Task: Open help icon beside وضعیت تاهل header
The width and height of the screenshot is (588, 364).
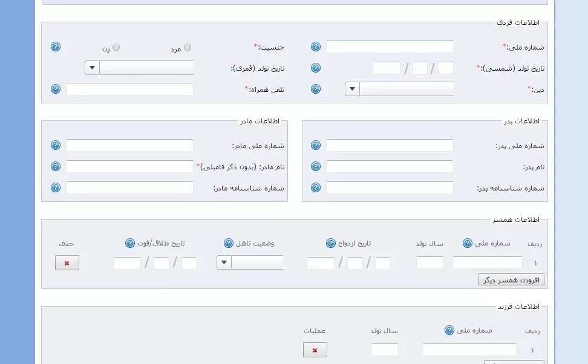Action: [x=229, y=243]
